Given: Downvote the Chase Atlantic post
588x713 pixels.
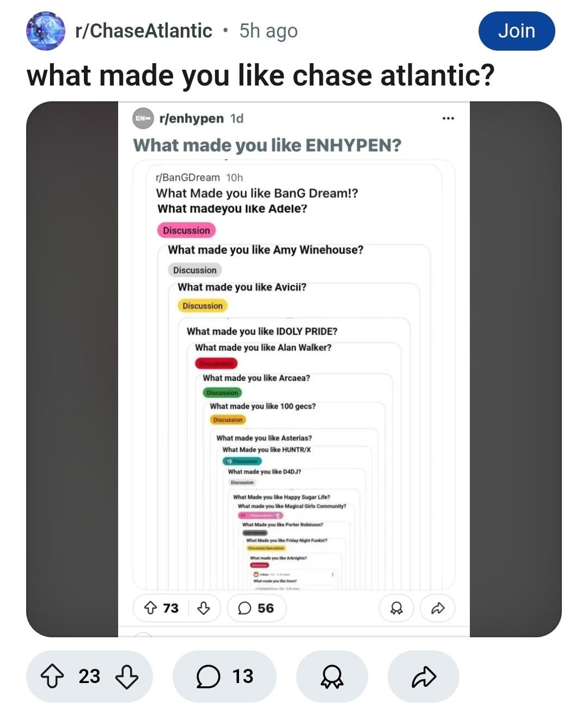Looking at the screenshot, I should point(127,677).
